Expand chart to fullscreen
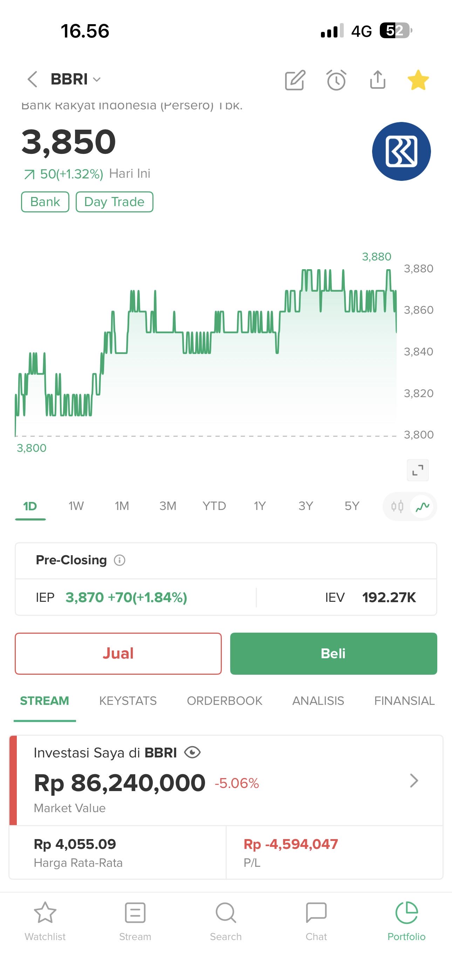The image size is (452, 980). click(417, 470)
